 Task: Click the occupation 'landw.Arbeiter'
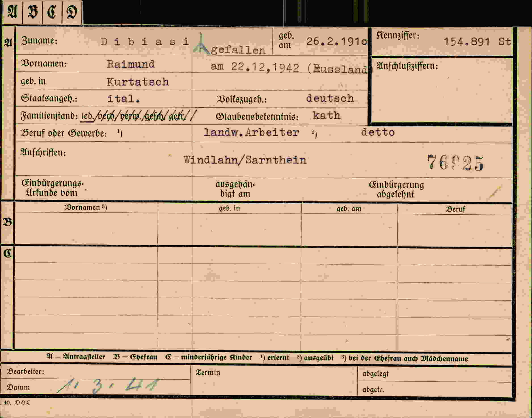click(251, 132)
